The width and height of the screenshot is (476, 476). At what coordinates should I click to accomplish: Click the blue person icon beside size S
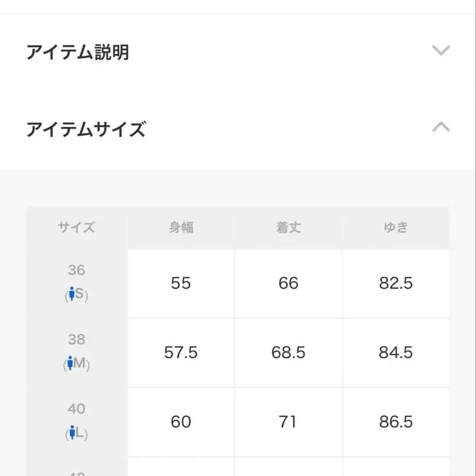point(72,295)
